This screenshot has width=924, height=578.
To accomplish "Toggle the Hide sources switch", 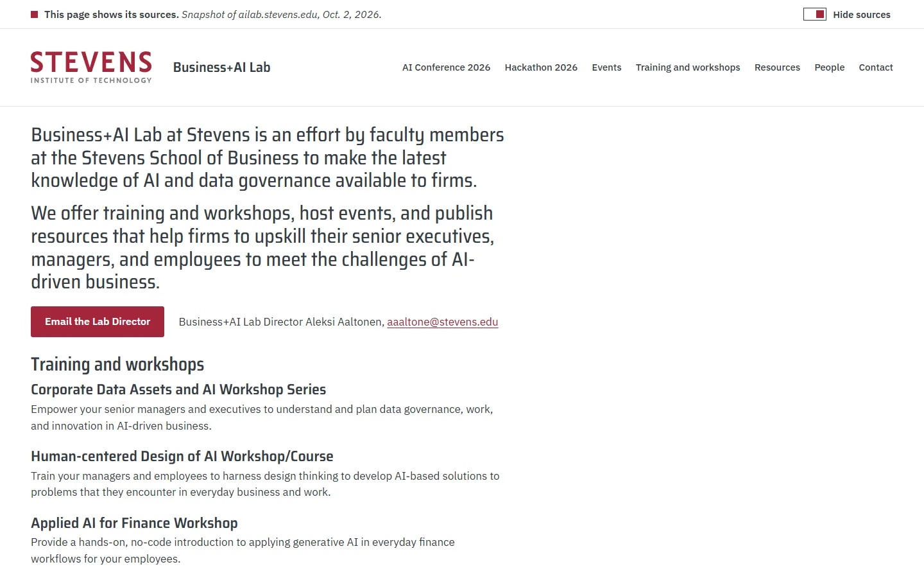I will pos(814,14).
